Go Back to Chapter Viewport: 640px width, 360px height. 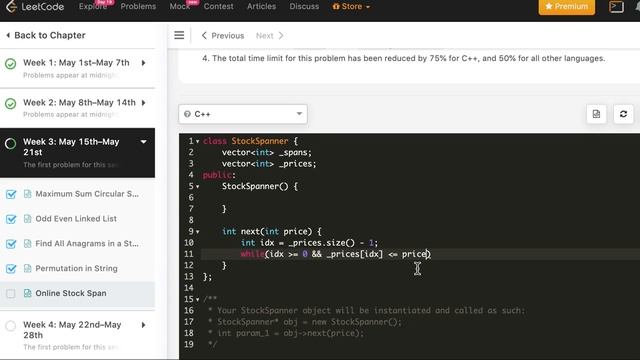[46, 36]
